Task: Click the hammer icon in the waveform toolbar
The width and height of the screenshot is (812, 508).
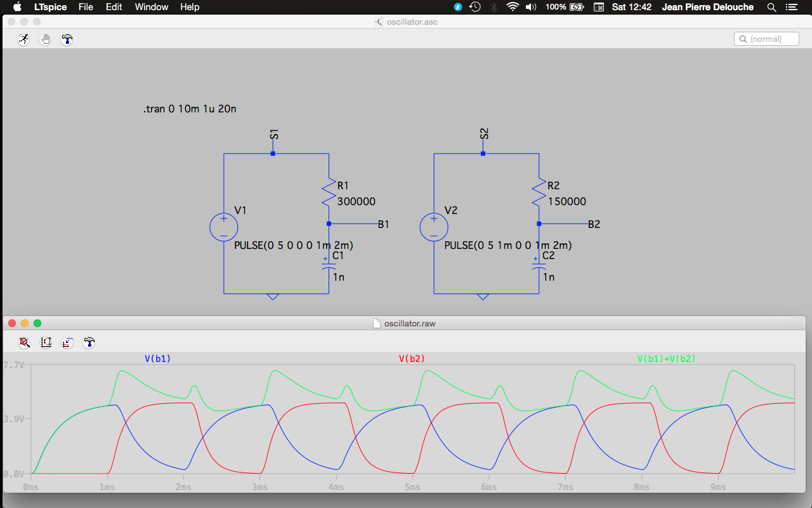Action: pyautogui.click(x=89, y=342)
